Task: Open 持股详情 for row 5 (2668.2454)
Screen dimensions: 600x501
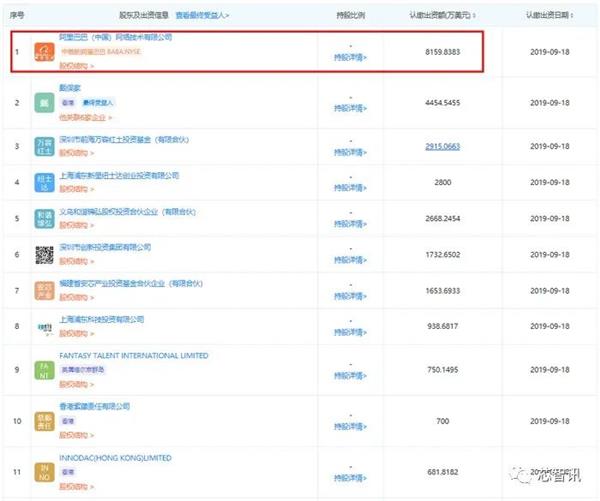Action: [351, 224]
